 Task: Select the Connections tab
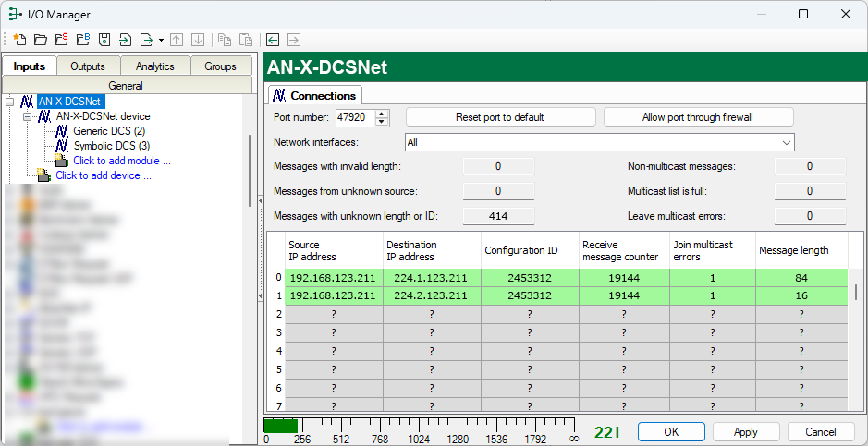click(315, 96)
